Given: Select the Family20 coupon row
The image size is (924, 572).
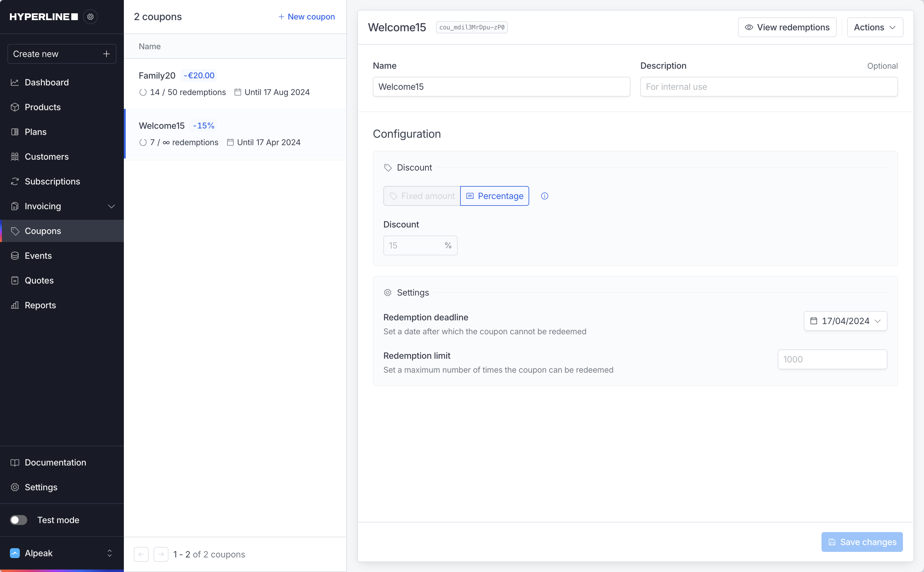Looking at the screenshot, I should point(235,84).
